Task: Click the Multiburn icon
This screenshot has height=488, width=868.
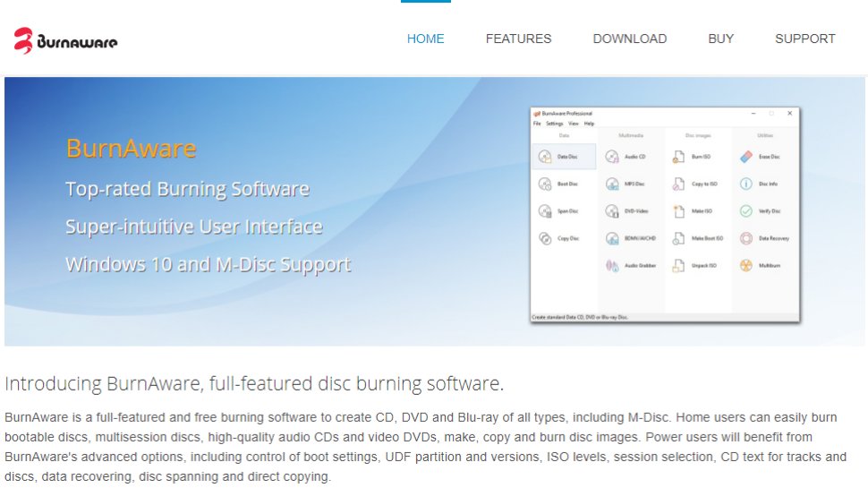Action: [x=746, y=266]
